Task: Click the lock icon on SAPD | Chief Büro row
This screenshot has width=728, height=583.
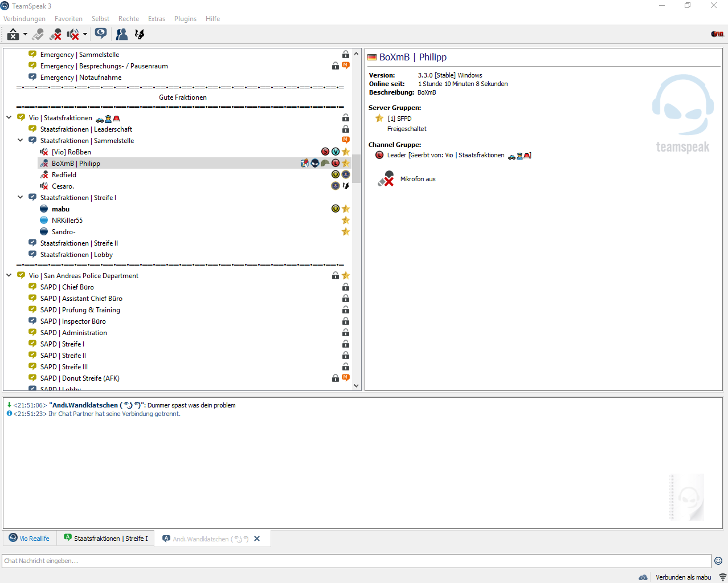Action: (346, 287)
